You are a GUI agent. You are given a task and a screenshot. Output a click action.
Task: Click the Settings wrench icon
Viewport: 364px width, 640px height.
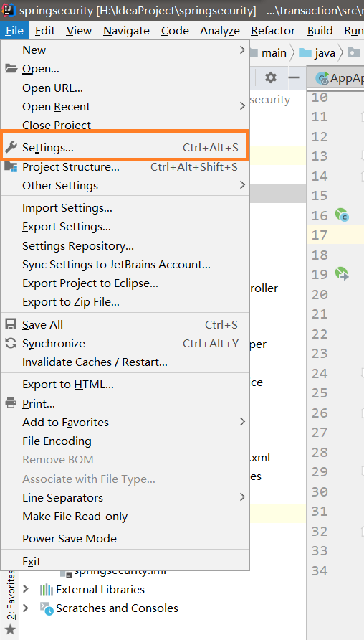click(x=11, y=147)
